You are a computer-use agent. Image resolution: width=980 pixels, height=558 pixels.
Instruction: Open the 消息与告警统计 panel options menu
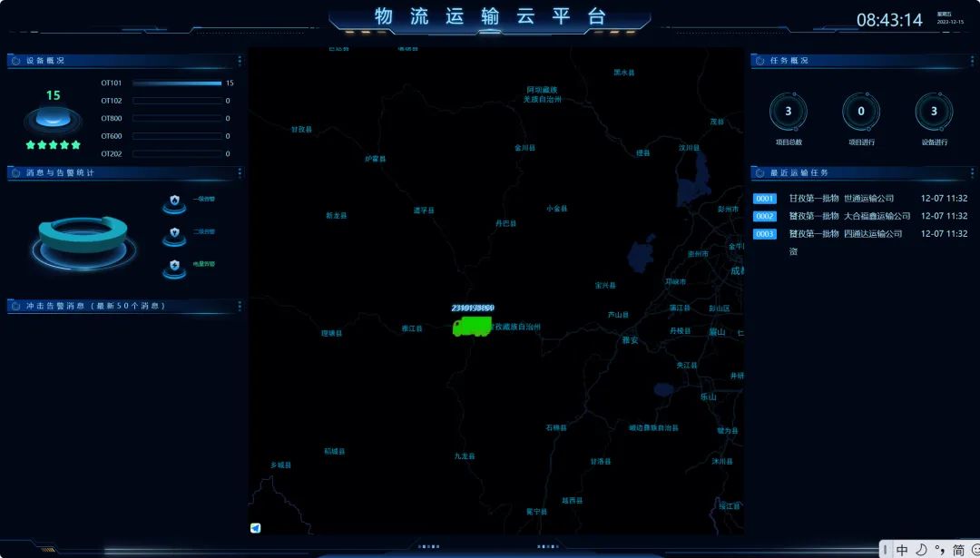(240, 172)
